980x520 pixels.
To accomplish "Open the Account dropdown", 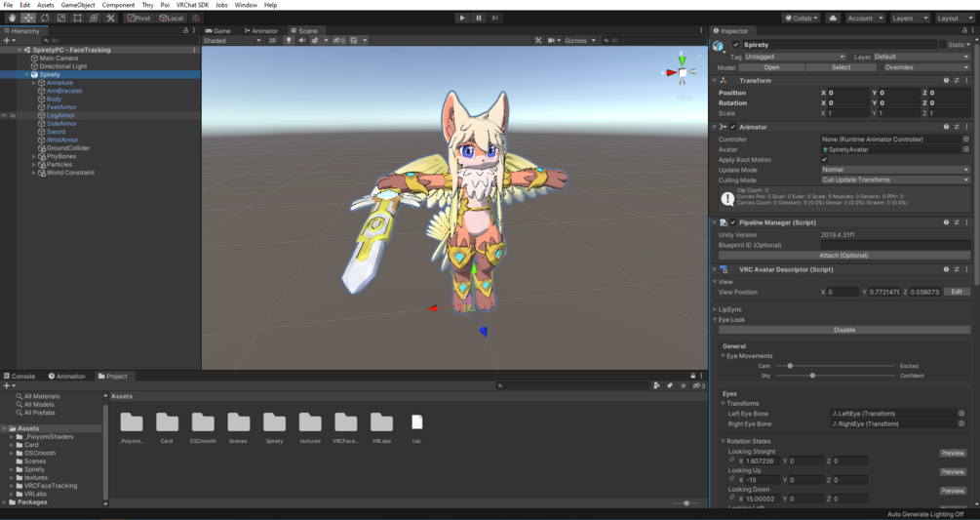I will [x=865, y=19].
